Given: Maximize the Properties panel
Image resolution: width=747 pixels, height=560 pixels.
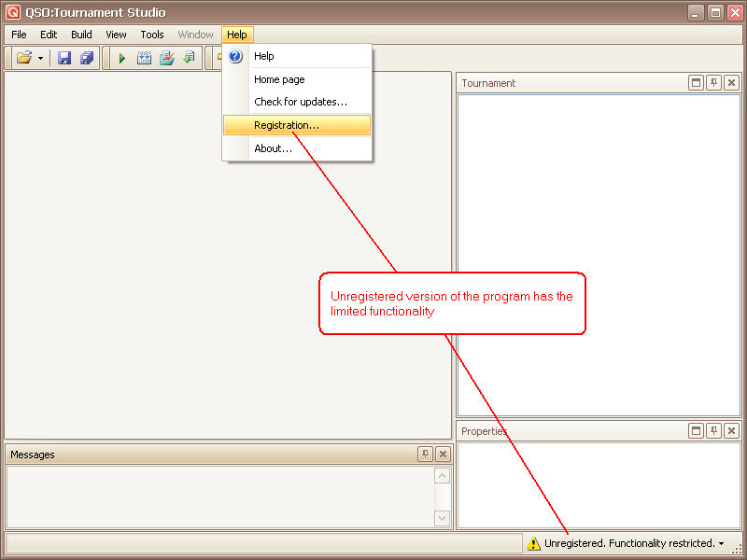Looking at the screenshot, I should coord(696,430).
